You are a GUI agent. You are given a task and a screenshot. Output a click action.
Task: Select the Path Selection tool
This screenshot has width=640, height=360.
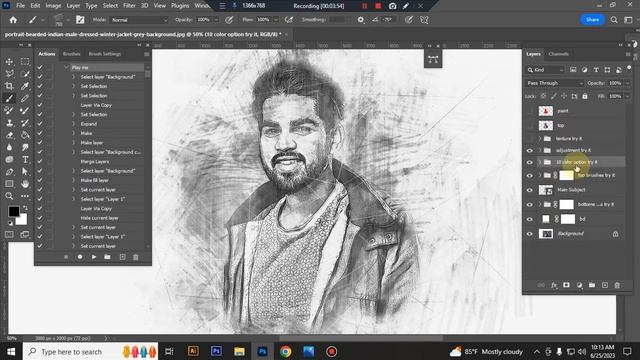click(25, 172)
